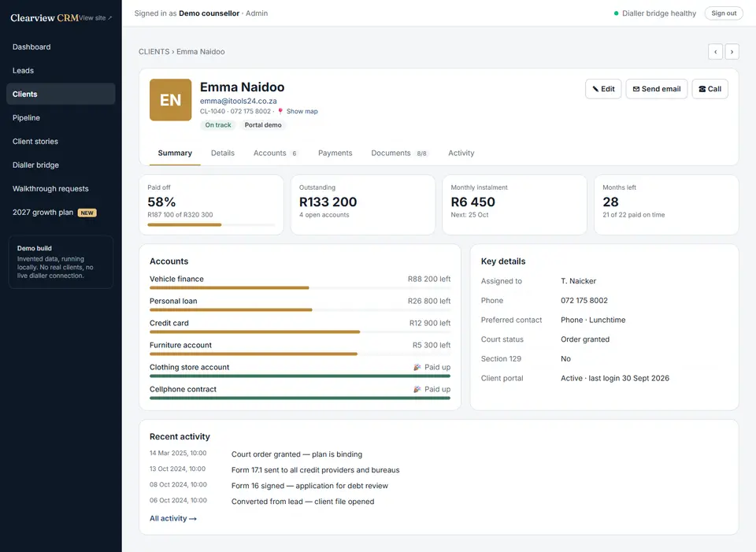Click the assigned counsellor T. Naicker
The width and height of the screenshot is (756, 552).
click(578, 281)
